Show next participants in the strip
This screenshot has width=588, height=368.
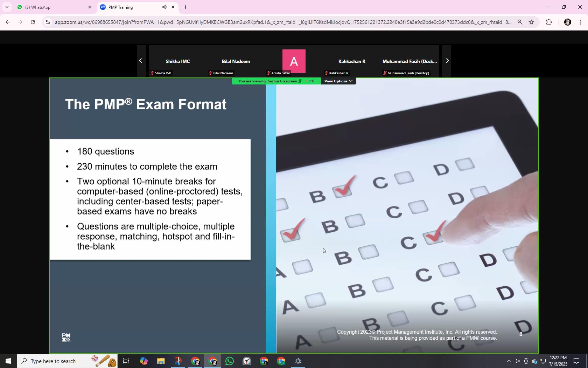click(x=447, y=61)
